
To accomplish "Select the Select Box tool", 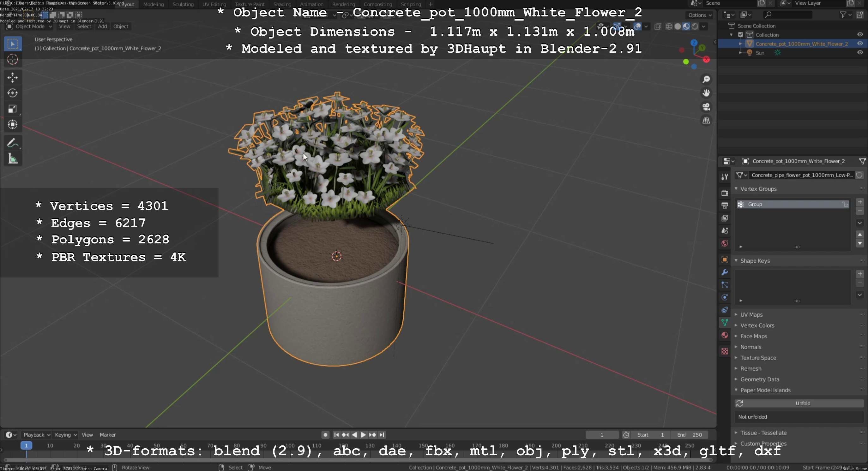I will pyautogui.click(x=13, y=44).
